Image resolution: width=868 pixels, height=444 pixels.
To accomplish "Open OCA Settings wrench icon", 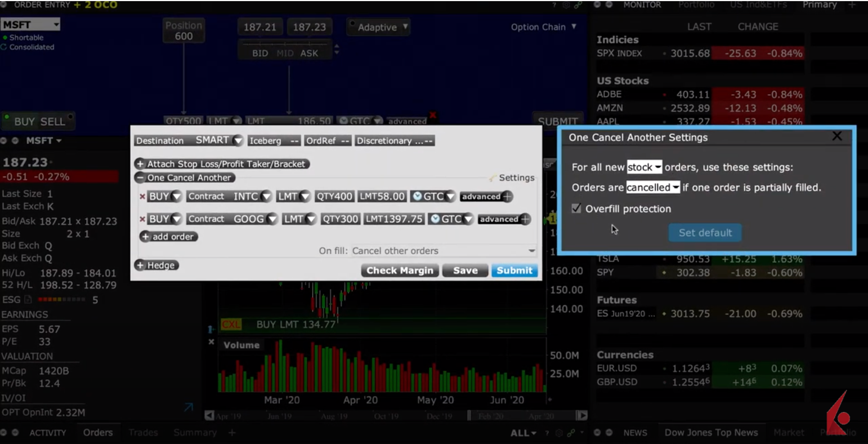I will (493, 178).
